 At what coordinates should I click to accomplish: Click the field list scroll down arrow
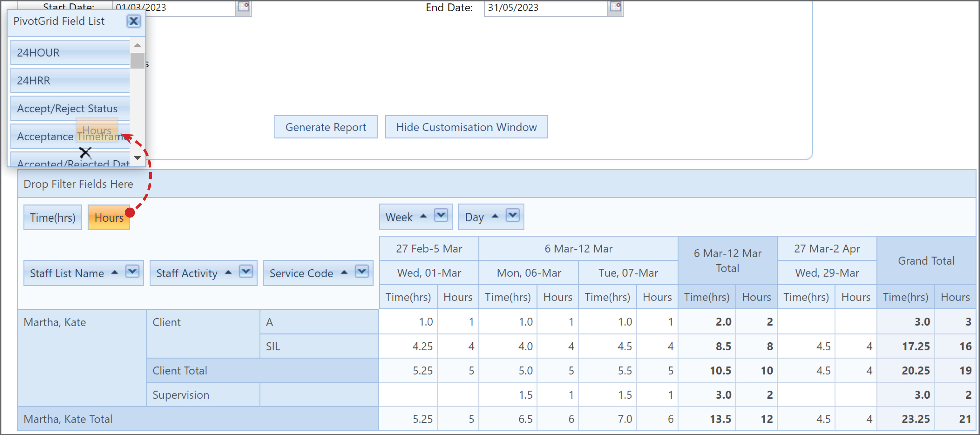137,158
